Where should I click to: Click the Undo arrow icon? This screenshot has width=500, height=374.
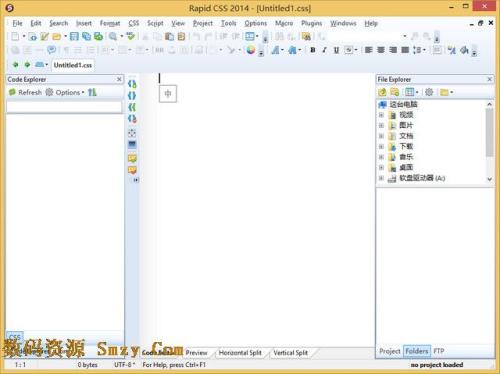click(196, 36)
